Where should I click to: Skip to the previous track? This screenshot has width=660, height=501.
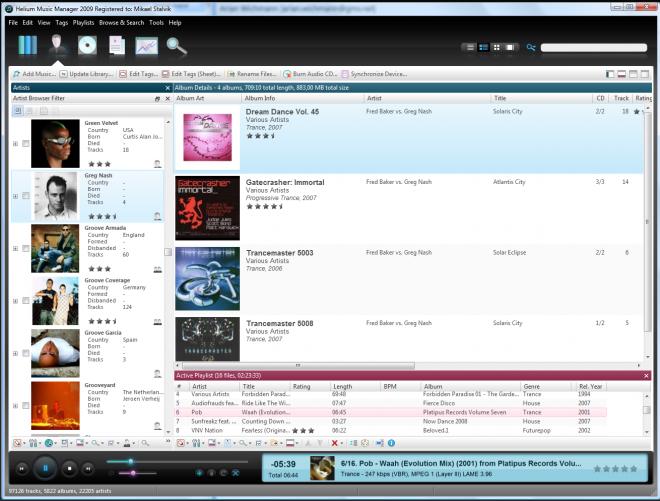[22, 468]
